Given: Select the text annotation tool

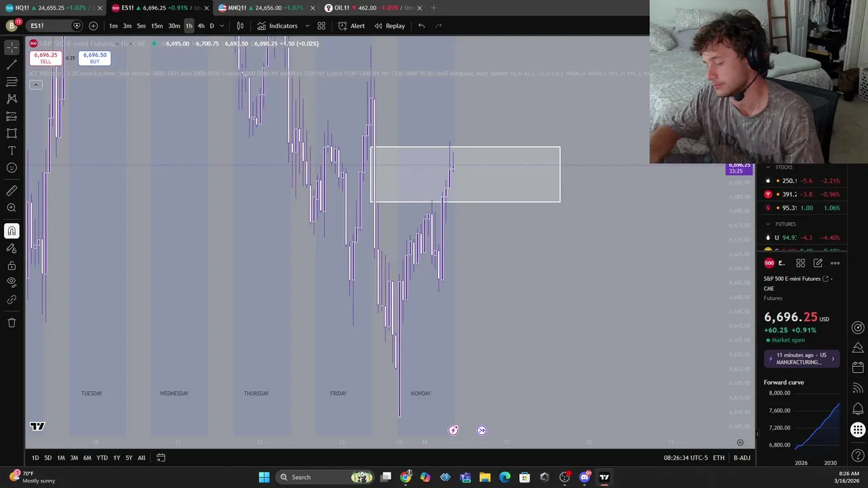Looking at the screenshot, I should 12,150.
